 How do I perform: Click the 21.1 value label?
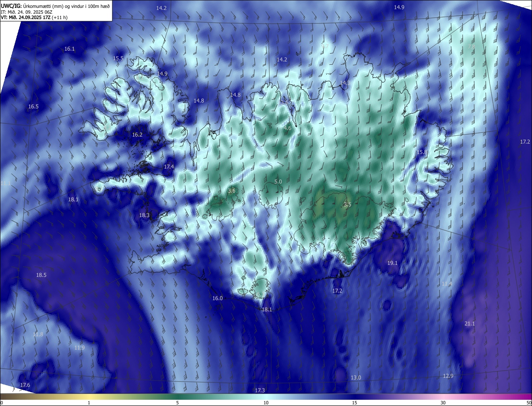[469, 324]
